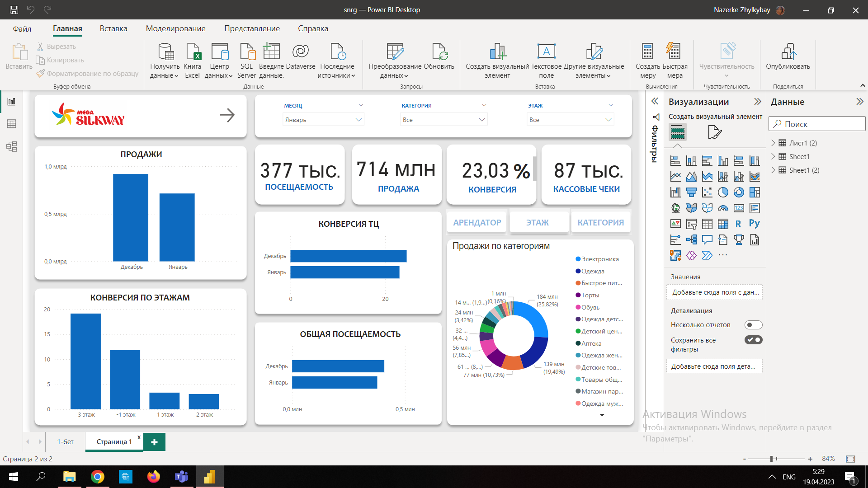
Task: Select the map globe visualization icon
Action: pyautogui.click(x=675, y=208)
